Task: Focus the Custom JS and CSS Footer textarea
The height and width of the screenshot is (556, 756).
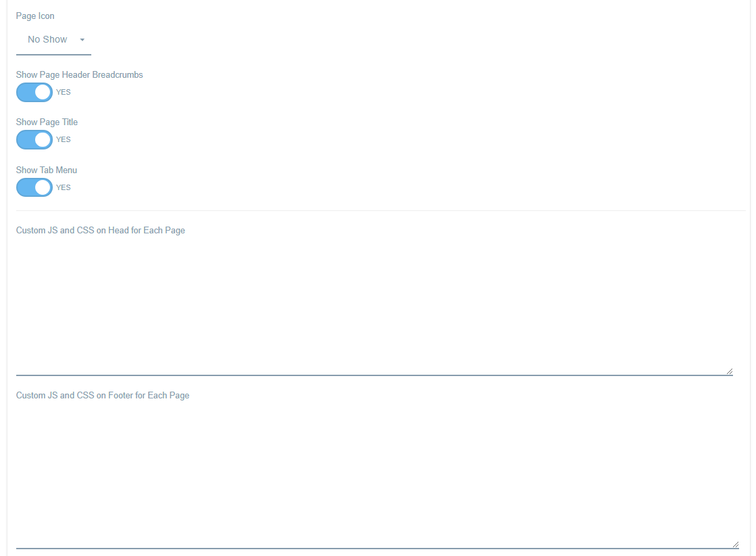Action: coord(377,476)
